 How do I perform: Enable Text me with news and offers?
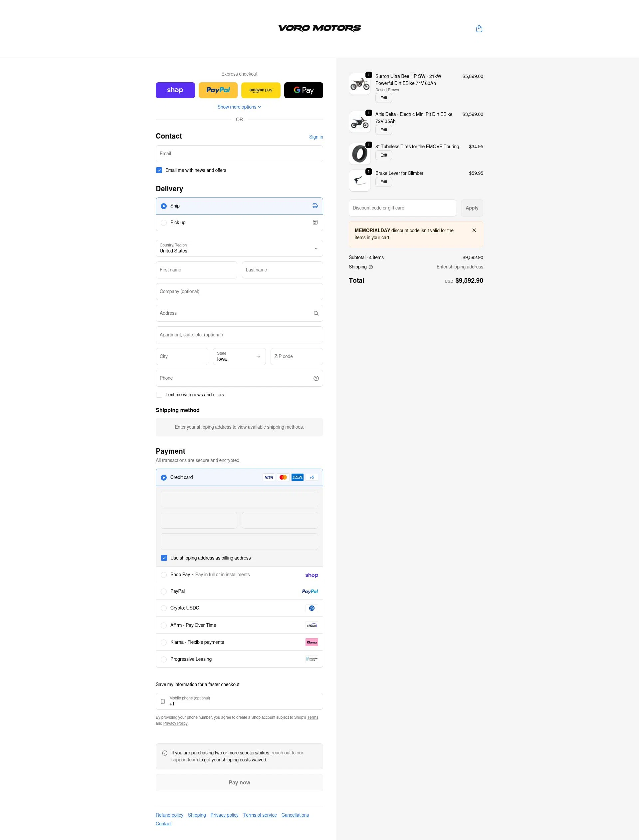pos(159,395)
